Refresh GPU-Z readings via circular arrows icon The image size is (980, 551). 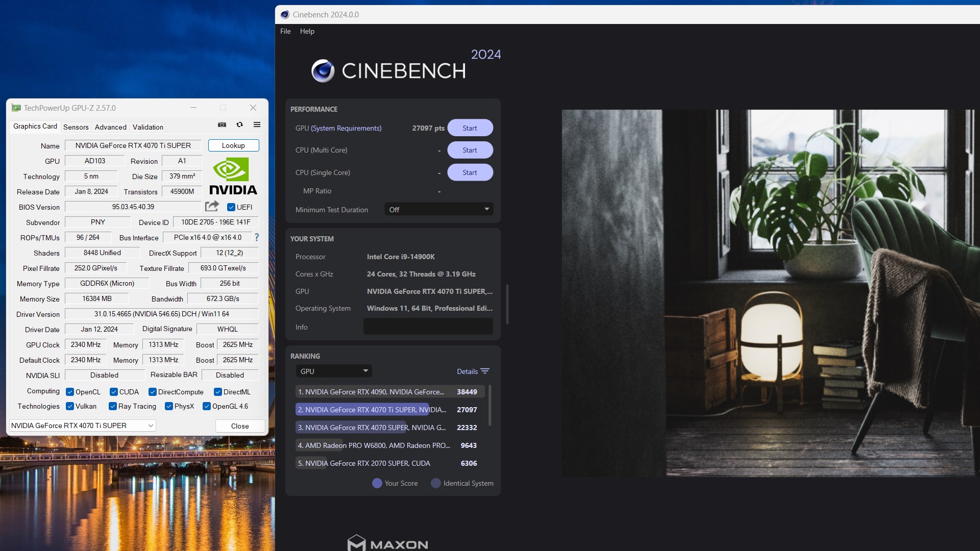[x=239, y=124]
